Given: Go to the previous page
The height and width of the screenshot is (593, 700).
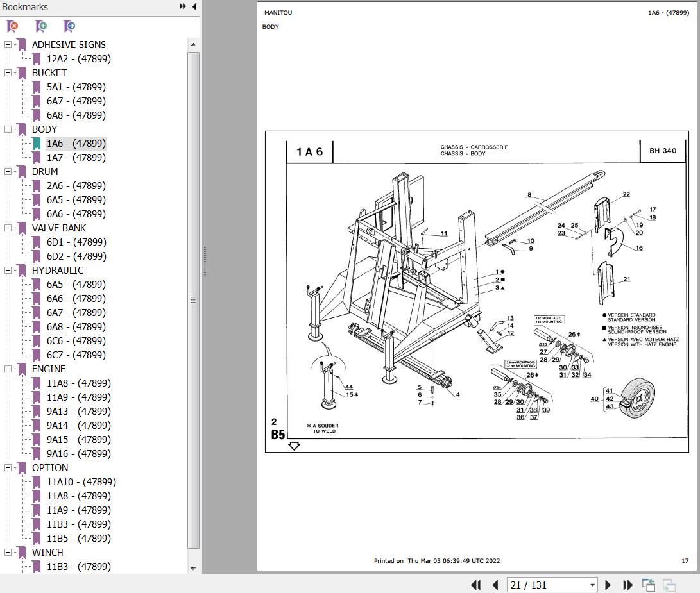Looking at the screenshot, I should click(495, 585).
